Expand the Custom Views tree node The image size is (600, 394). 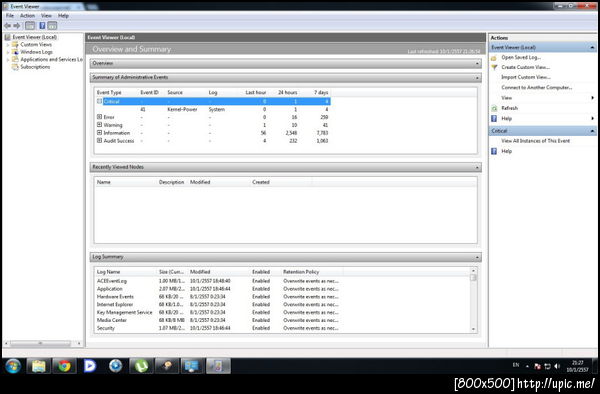pos(8,45)
